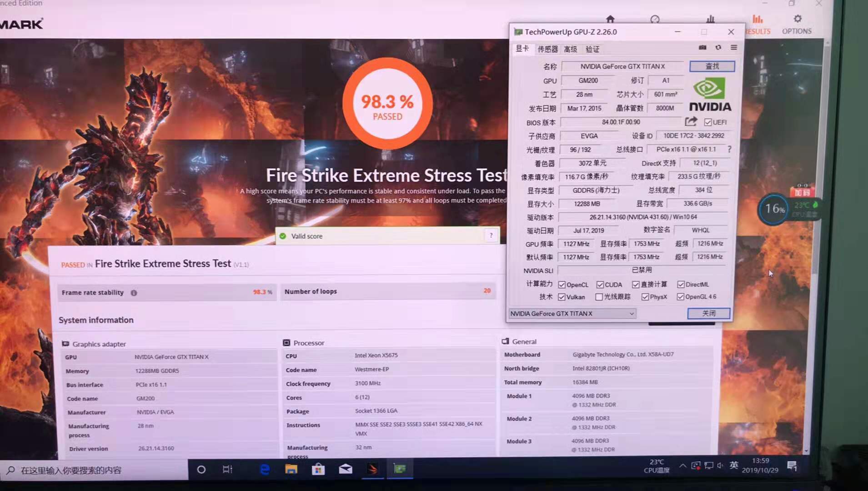
Task: Click the CPU温度 23℃ taskbar readout
Action: [657, 466]
